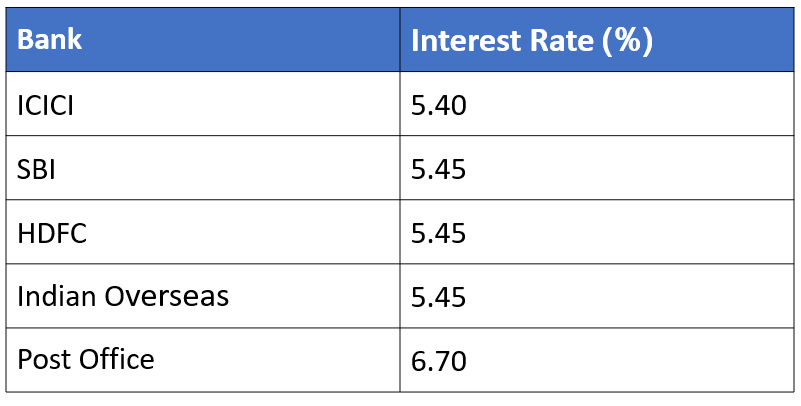
Task: Click the row border line below SBI
Action: pyautogui.click(x=200, y=200)
